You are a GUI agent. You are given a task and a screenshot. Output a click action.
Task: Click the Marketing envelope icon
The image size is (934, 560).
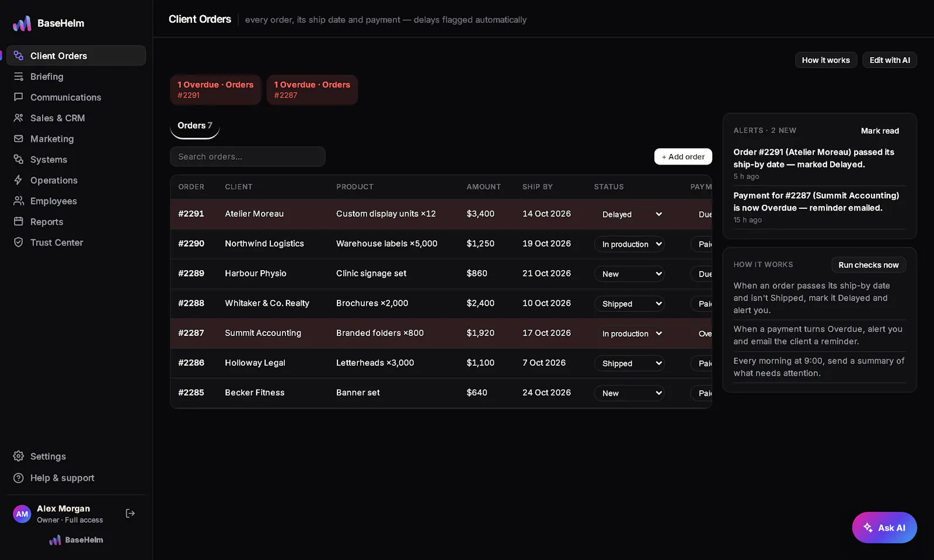pos(19,139)
